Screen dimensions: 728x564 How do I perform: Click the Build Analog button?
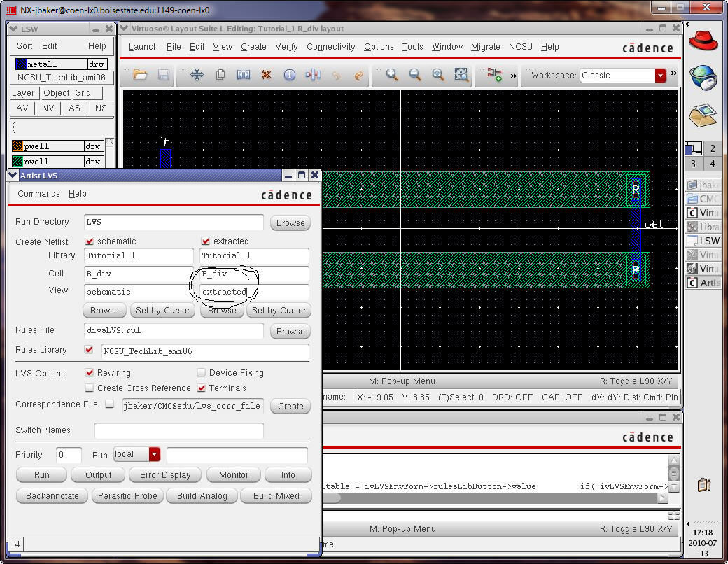202,495
